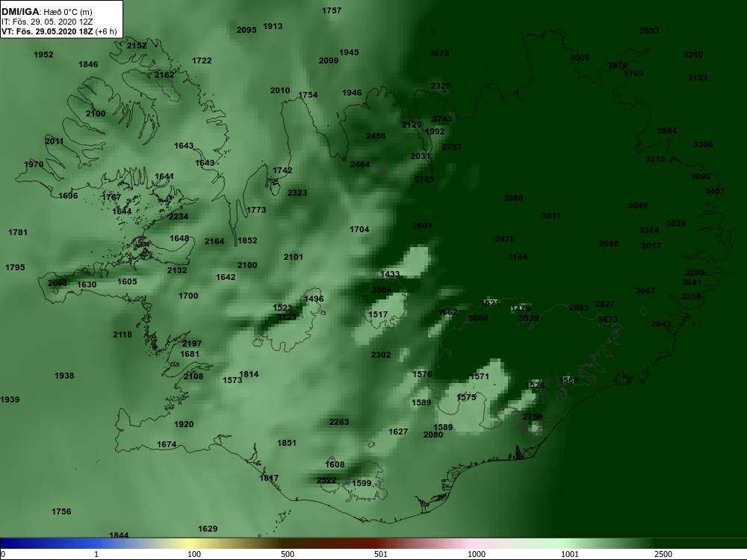Click the map value 2953
The image size is (747, 560).
pos(649,31)
